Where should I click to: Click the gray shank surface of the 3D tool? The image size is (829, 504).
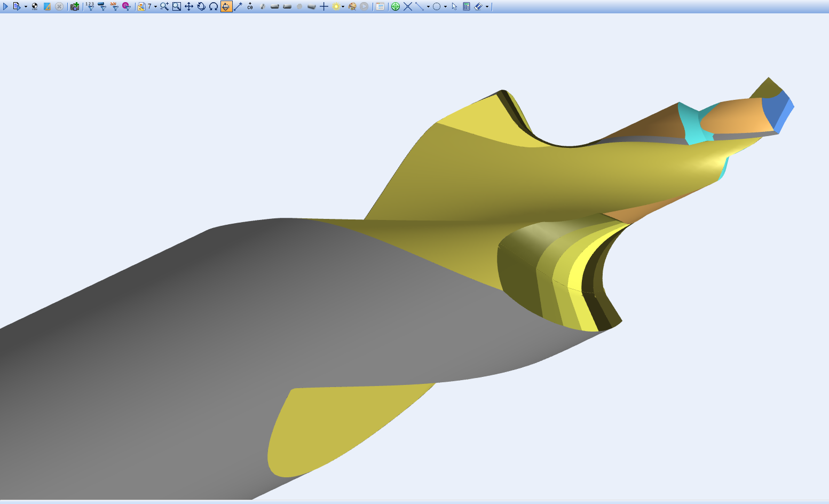click(x=214, y=347)
